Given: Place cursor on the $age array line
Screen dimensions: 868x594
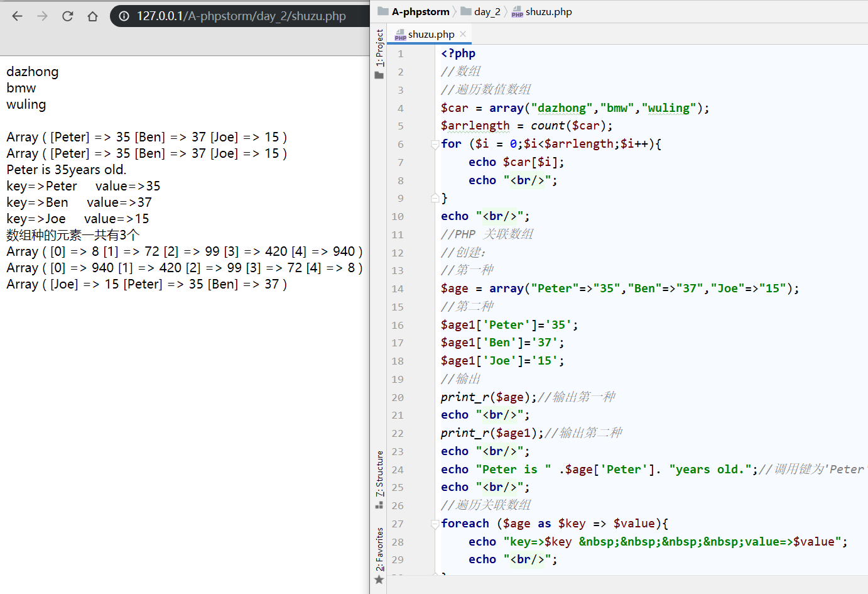Looking at the screenshot, I should pos(619,289).
